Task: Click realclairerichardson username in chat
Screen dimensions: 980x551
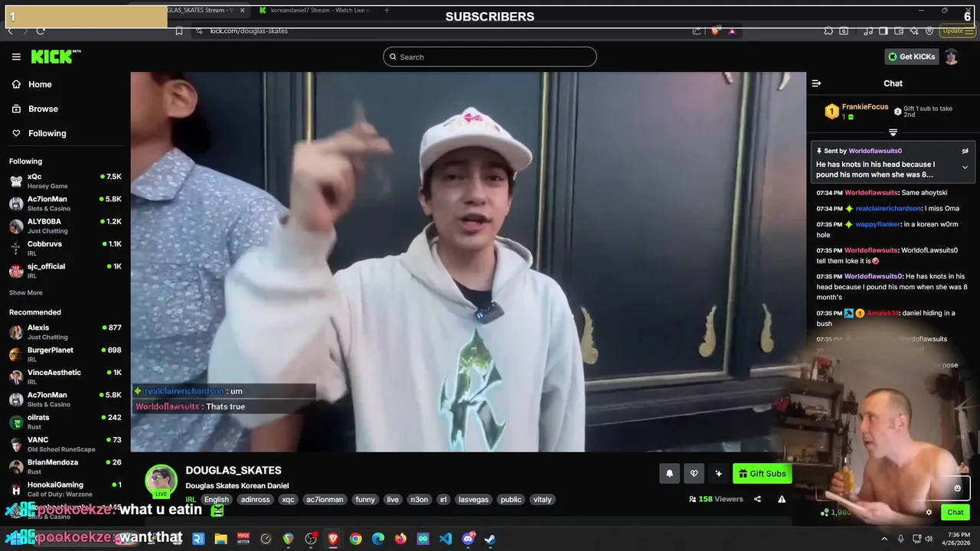Action: [x=888, y=208]
